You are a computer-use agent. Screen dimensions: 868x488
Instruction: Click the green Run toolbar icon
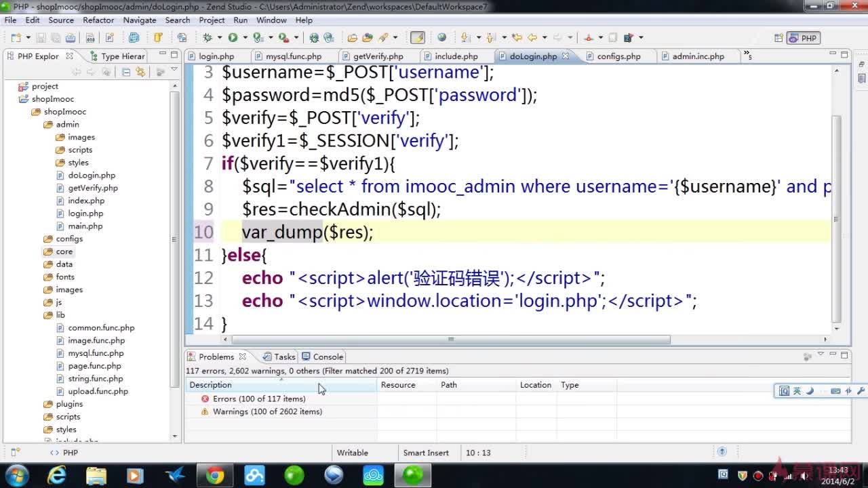233,38
